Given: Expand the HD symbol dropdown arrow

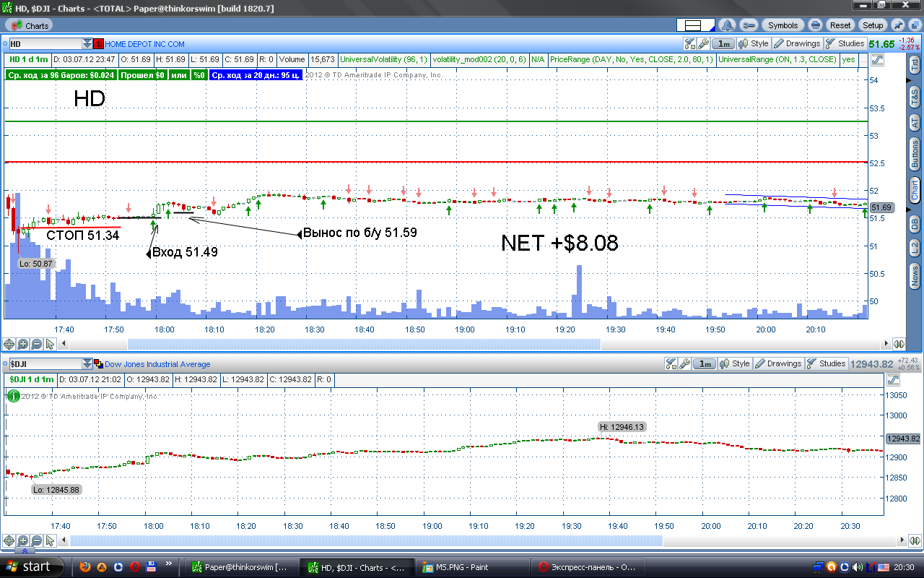Looking at the screenshot, I should click(87, 44).
